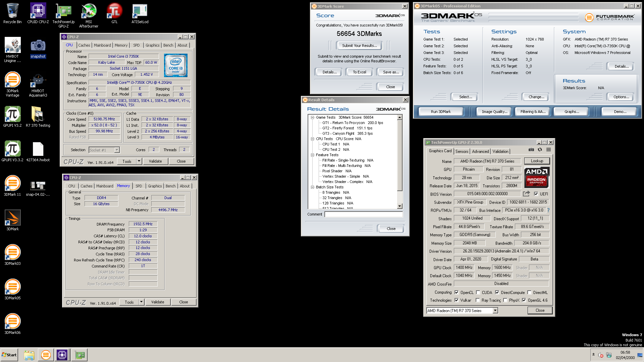Collapse the CPU Tests tree node
Image resolution: width=644 pixels, height=362 pixels.
313,139
